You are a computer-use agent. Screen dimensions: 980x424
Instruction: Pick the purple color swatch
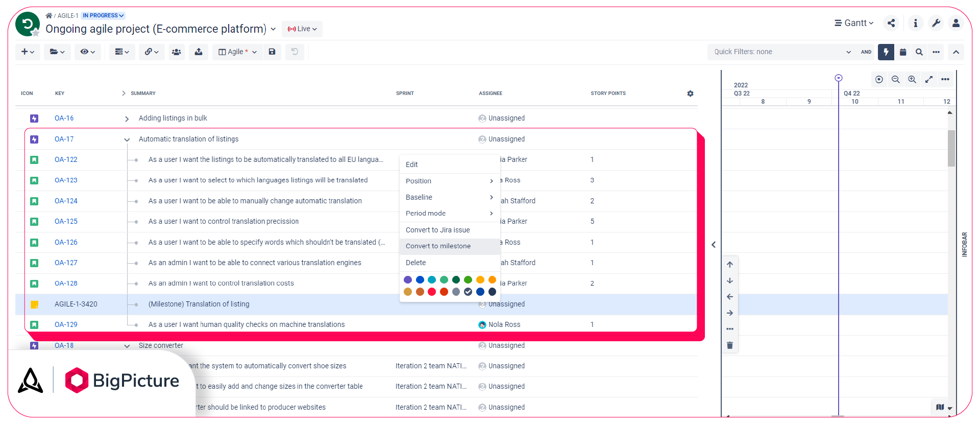(x=408, y=279)
